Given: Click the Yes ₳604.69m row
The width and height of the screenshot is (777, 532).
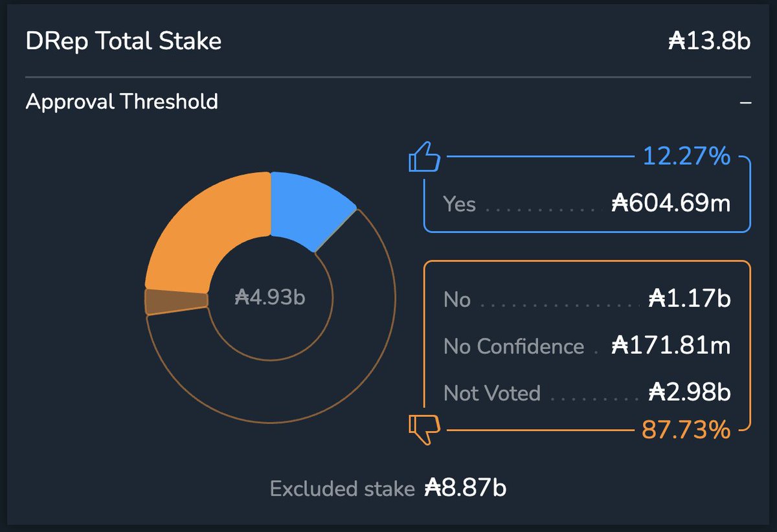Looking at the screenshot, I should point(586,205).
